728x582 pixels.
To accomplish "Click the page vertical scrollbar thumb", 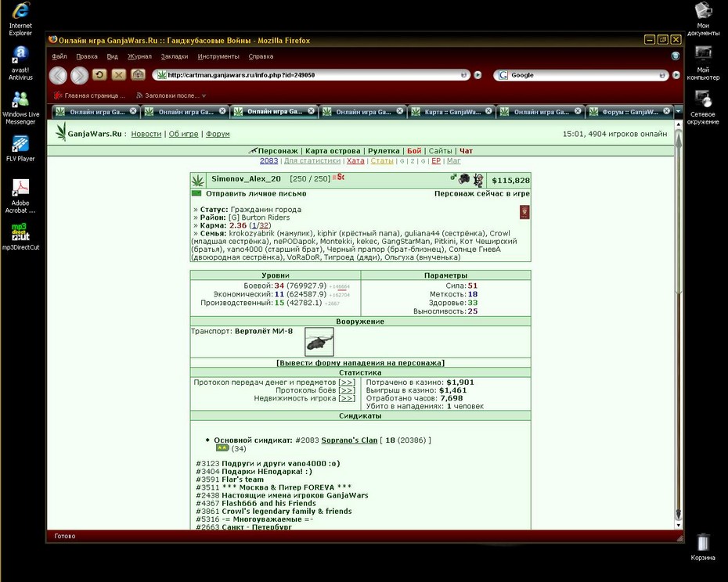I will tap(679, 211).
